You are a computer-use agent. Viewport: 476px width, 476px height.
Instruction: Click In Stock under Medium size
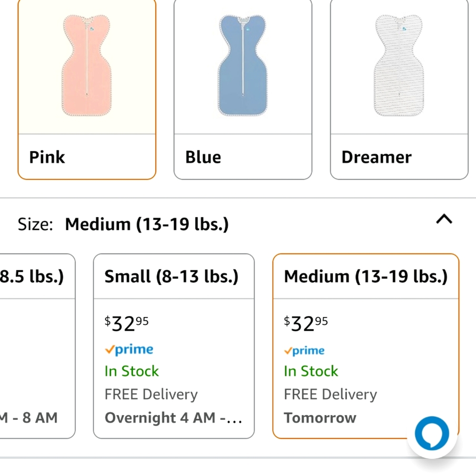[x=311, y=371]
